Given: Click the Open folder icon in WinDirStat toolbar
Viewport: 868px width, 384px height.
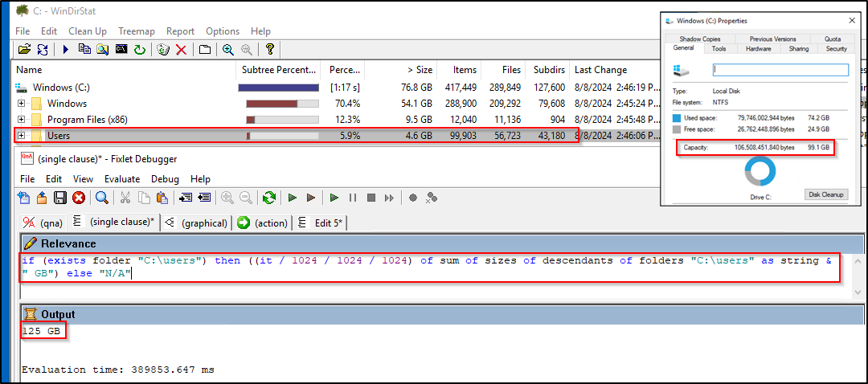Looking at the screenshot, I should (24, 49).
